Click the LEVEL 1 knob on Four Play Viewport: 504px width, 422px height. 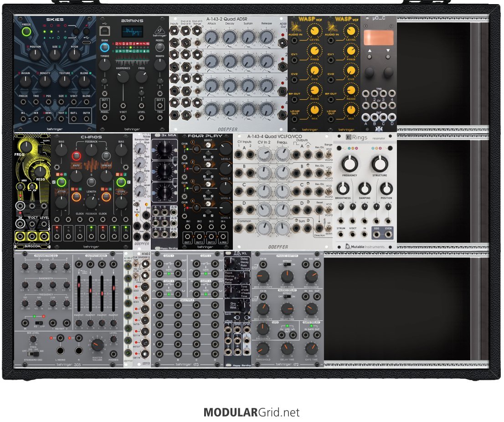pos(226,149)
